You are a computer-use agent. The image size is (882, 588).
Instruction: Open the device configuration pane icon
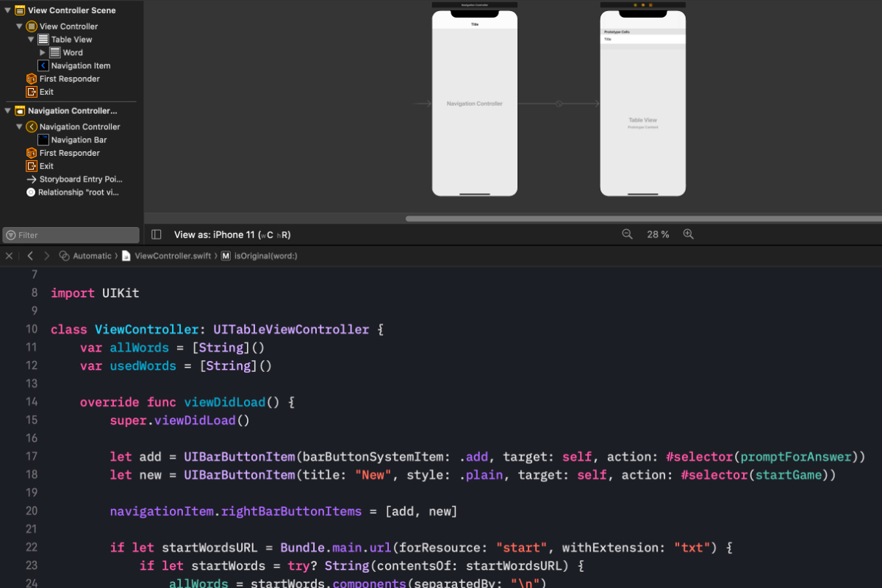click(x=156, y=234)
